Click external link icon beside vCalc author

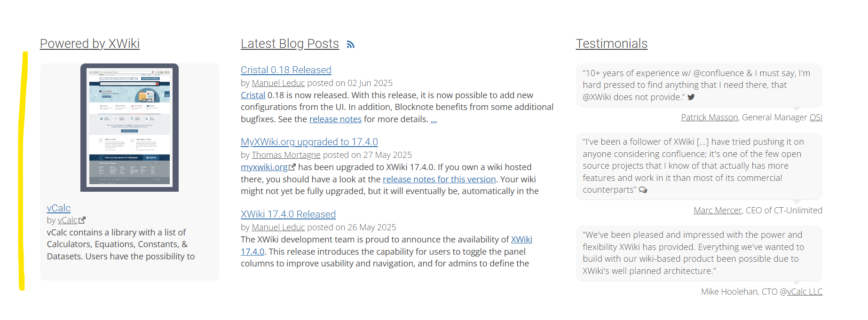82,220
